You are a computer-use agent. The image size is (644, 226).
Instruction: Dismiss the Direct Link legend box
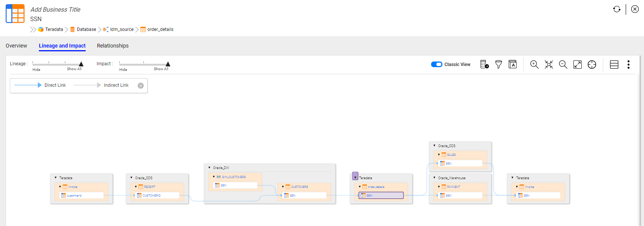coord(141,86)
